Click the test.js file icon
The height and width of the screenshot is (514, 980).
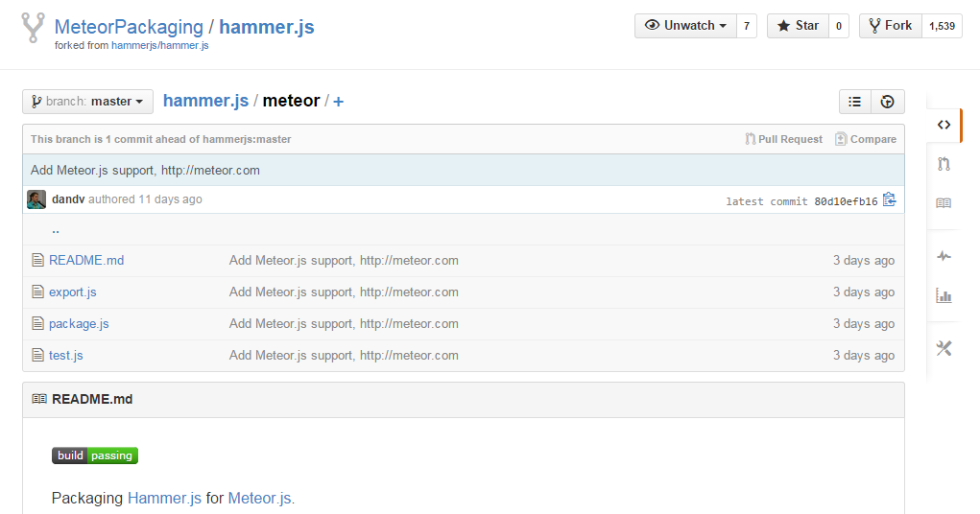coord(38,355)
